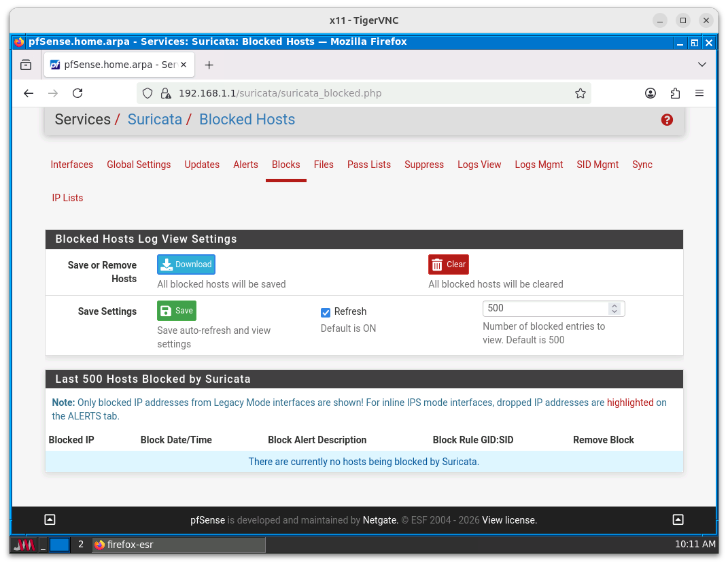Image resolution: width=728 pixels, height=565 pixels.
Task: Go back with the browser back arrow
Action: (29, 93)
